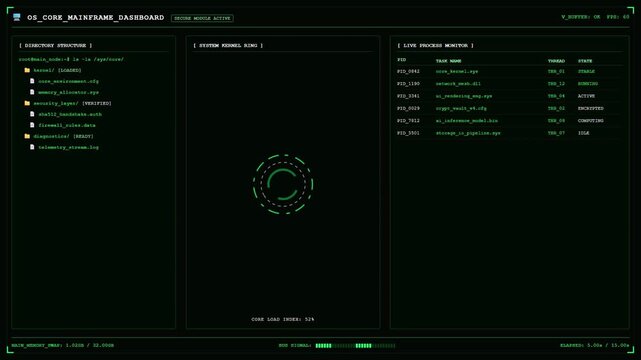
Task: Click the MAIN_MEMORY_SWAP status entry
Action: click(63, 345)
